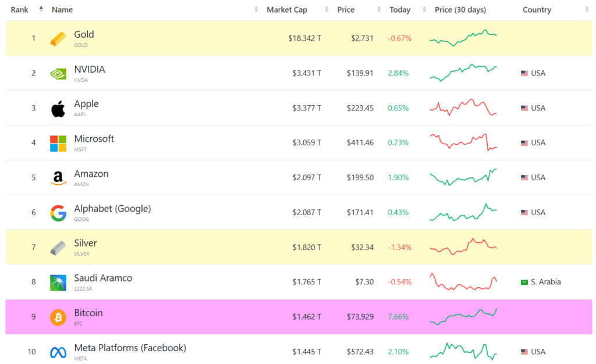This screenshot has height=364, width=596.
Task: Click the Today column header label
Action: (400, 10)
